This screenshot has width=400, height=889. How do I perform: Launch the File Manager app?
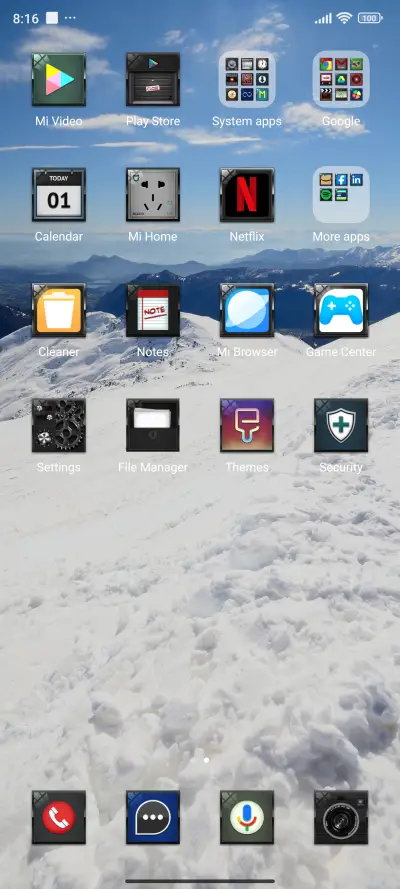pos(152,425)
